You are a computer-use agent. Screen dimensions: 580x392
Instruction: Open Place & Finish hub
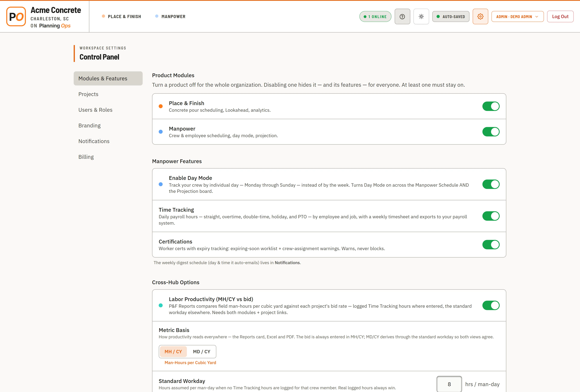point(121,16)
